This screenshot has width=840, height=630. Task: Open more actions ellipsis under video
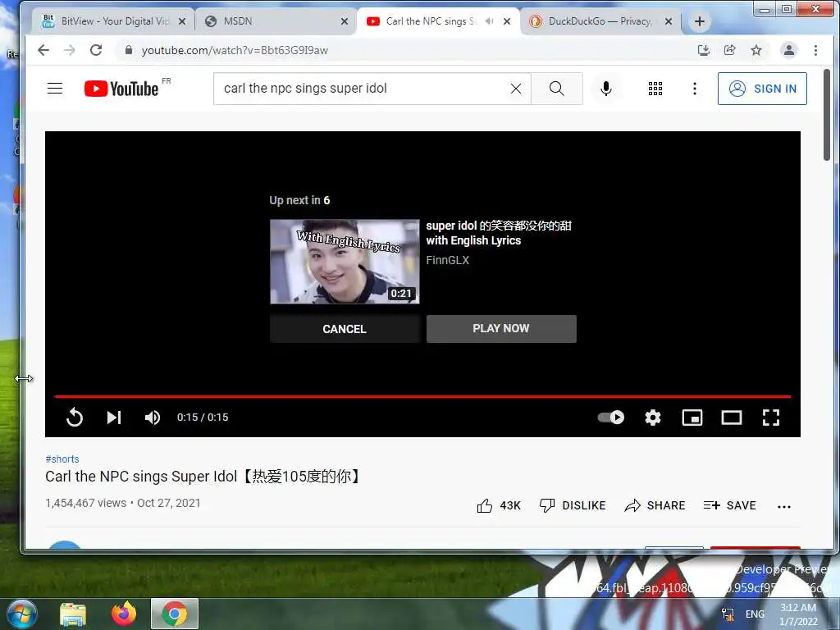(x=783, y=507)
